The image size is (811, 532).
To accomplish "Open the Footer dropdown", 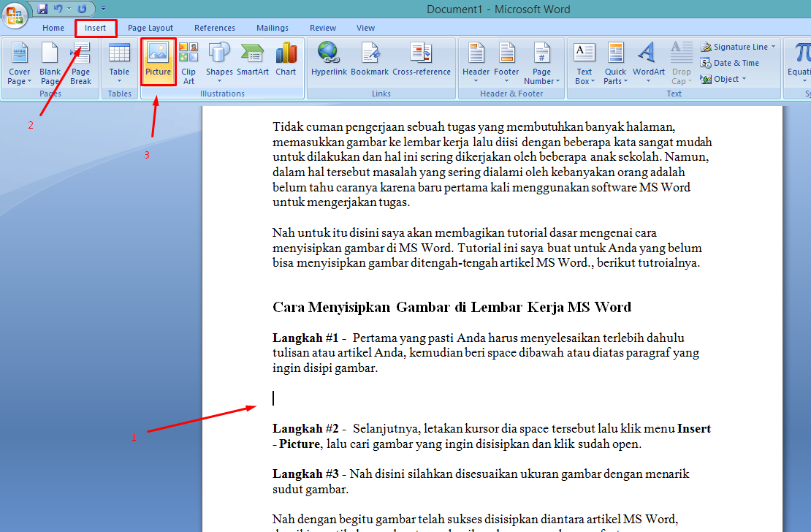I will (506, 63).
